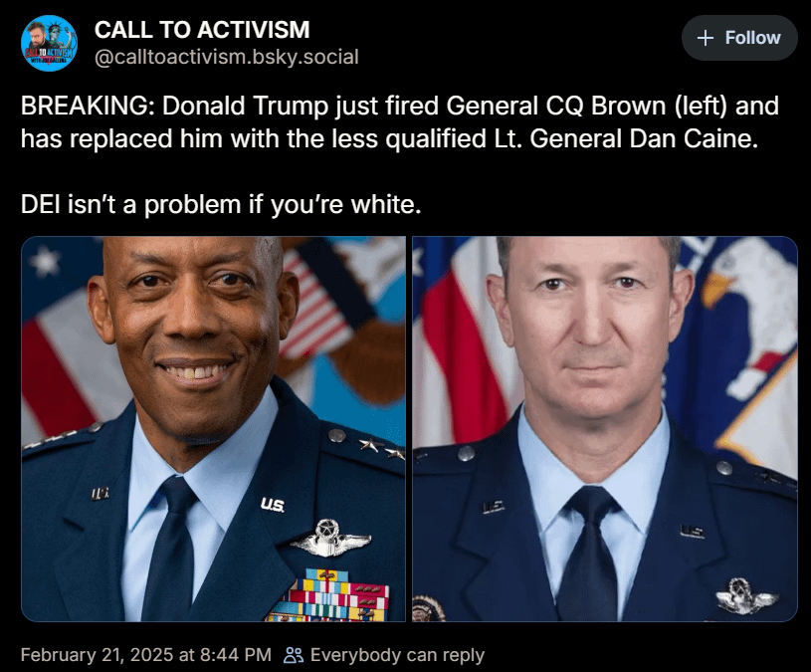Image resolution: width=811 pixels, height=672 pixels.
Task: Follow the CALL TO ACTIVISM account
Action: (x=739, y=38)
